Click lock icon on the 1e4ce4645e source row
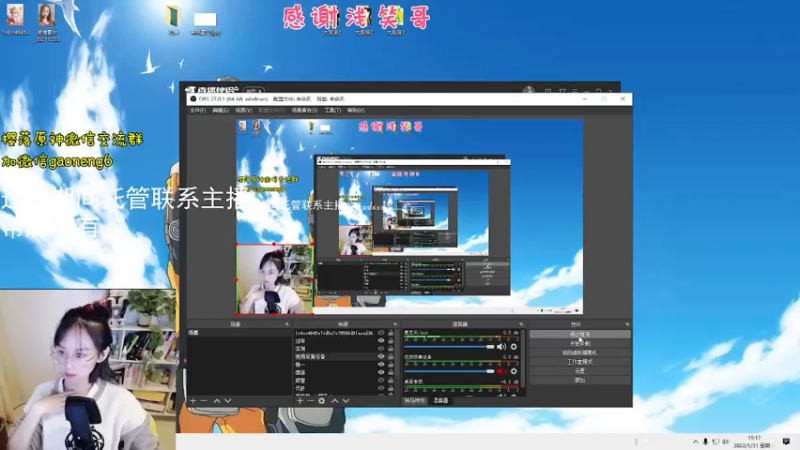The height and width of the screenshot is (450, 800). click(x=391, y=333)
